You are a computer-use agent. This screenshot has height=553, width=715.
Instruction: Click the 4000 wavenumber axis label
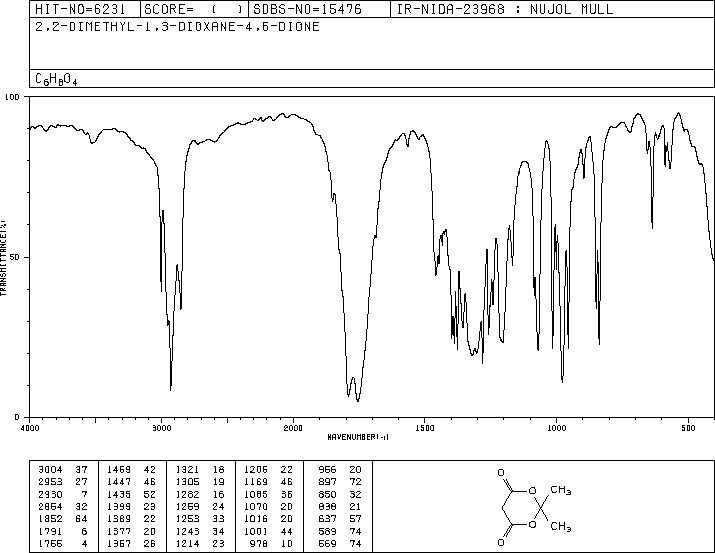tap(30, 428)
